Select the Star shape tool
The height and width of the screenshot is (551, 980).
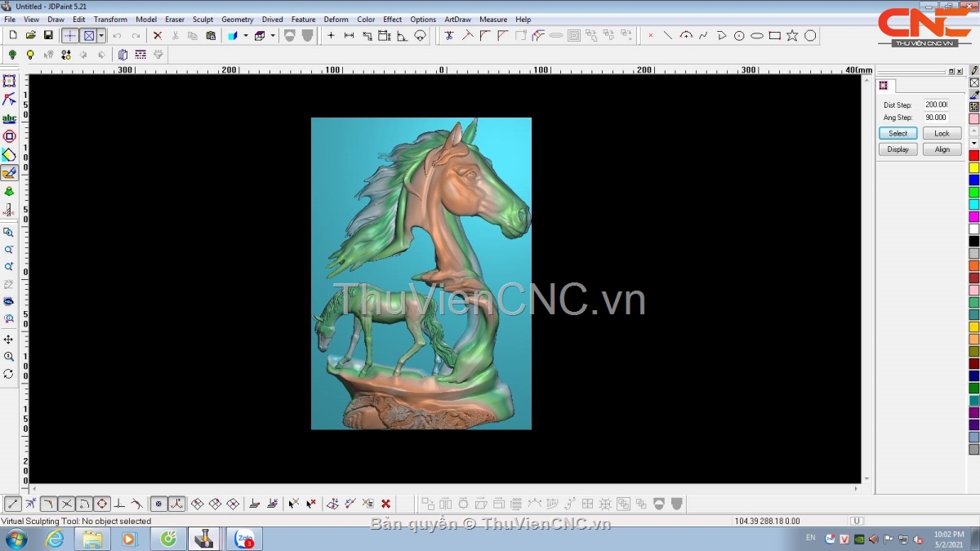(792, 36)
